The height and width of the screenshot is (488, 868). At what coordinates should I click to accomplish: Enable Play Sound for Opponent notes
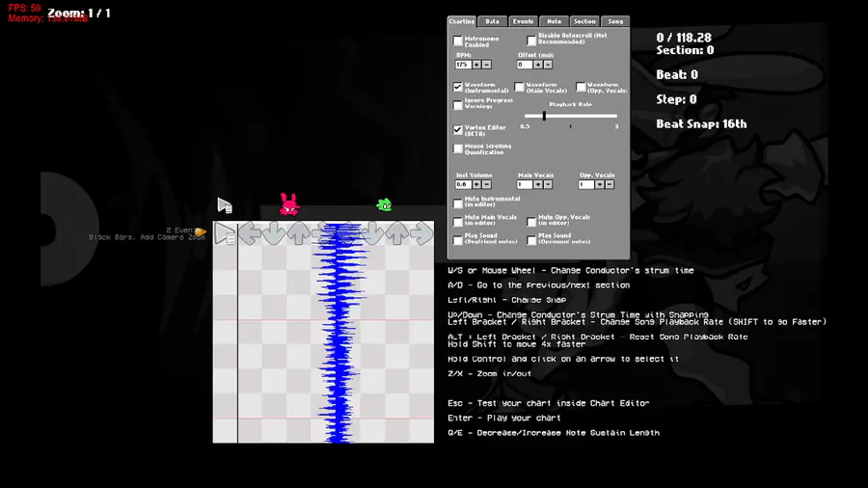click(531, 240)
